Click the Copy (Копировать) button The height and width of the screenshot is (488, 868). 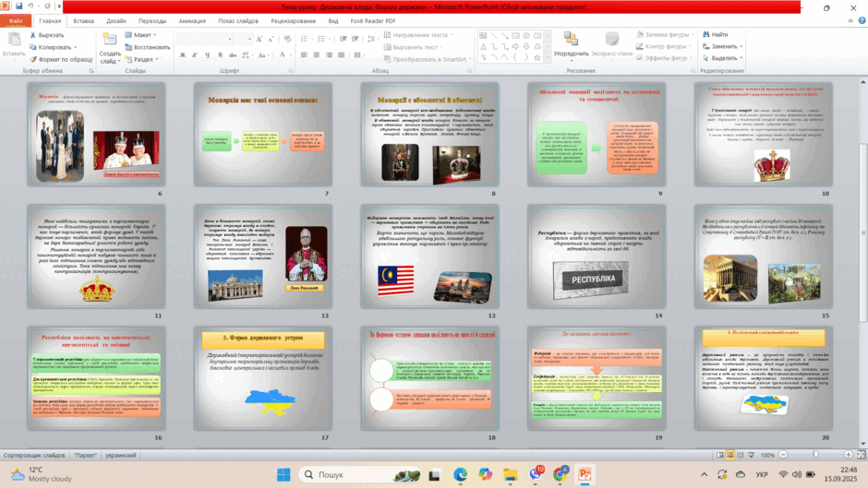[51, 47]
